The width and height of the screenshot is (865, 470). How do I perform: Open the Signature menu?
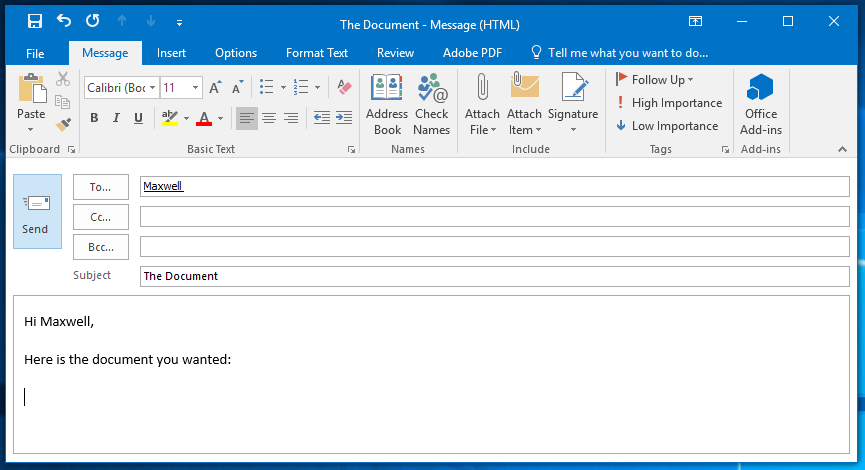(x=573, y=105)
